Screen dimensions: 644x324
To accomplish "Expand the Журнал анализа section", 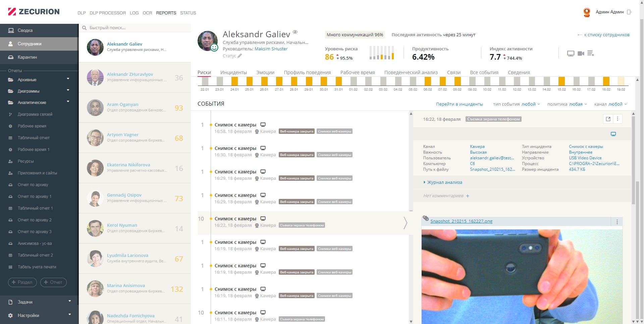I will point(443,182).
